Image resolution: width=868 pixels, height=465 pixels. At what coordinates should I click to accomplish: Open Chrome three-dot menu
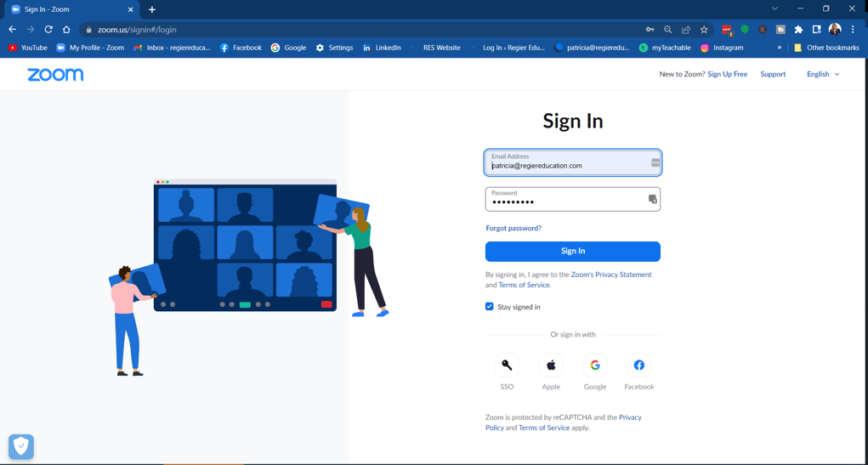pyautogui.click(x=853, y=30)
